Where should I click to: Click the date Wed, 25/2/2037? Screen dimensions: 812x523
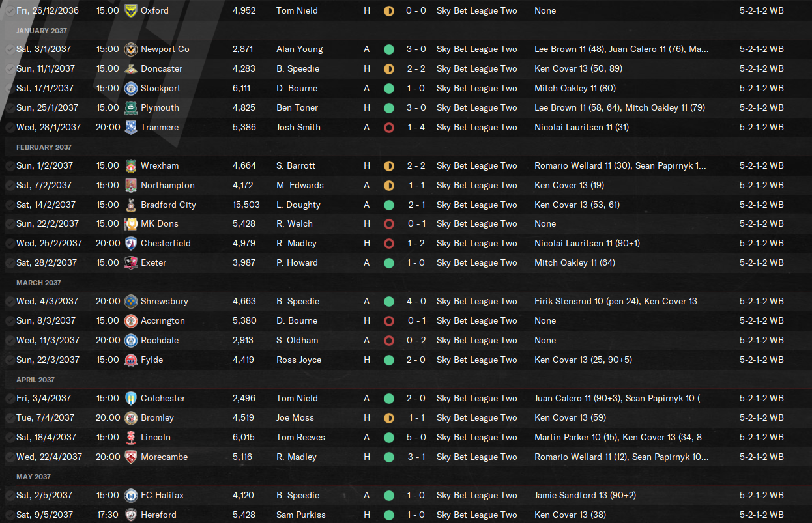tap(49, 244)
